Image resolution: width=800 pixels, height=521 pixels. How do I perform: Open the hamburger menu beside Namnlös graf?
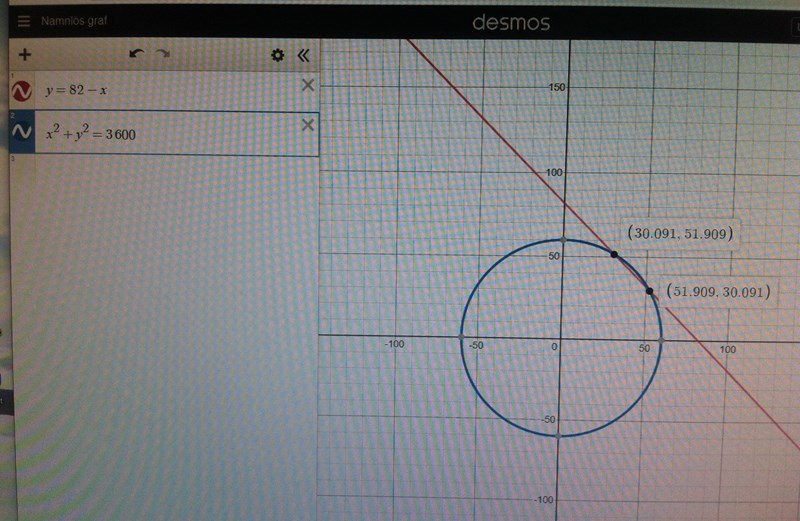(23, 20)
